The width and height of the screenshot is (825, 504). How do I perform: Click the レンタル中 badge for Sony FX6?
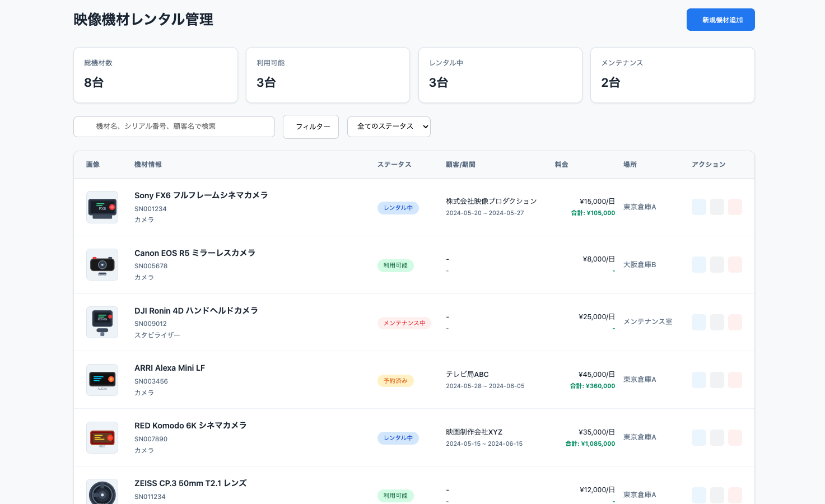coord(398,208)
